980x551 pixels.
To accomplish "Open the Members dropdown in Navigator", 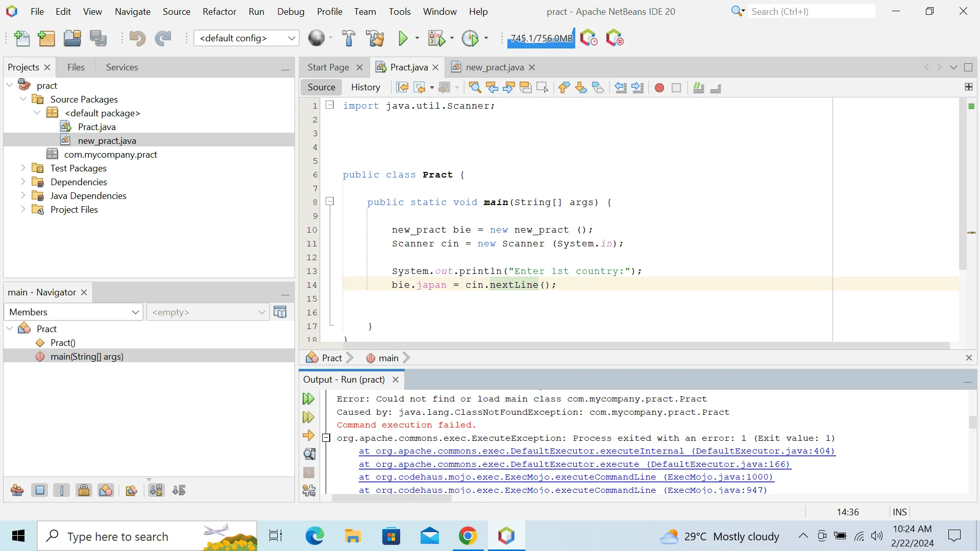I will pos(73,312).
